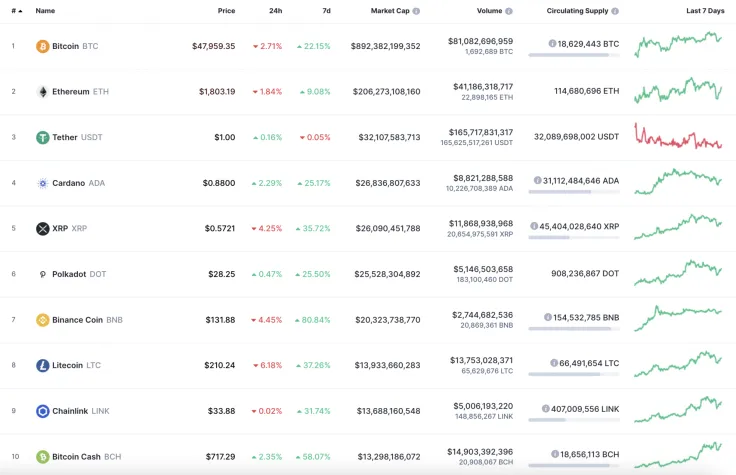Click Bitcoin price $47,959.35
This screenshot has width=736, height=475.
pyautogui.click(x=214, y=46)
